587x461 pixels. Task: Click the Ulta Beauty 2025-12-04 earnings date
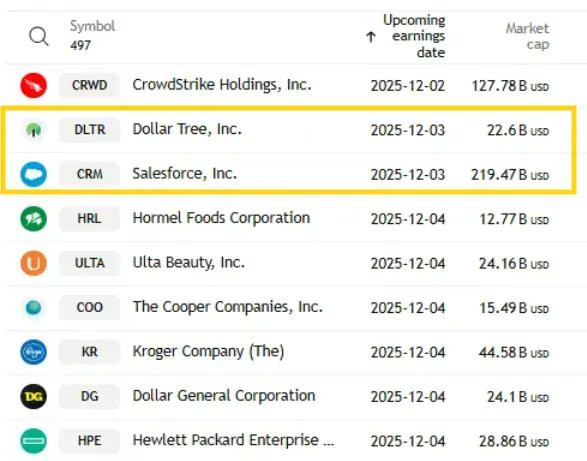(408, 264)
